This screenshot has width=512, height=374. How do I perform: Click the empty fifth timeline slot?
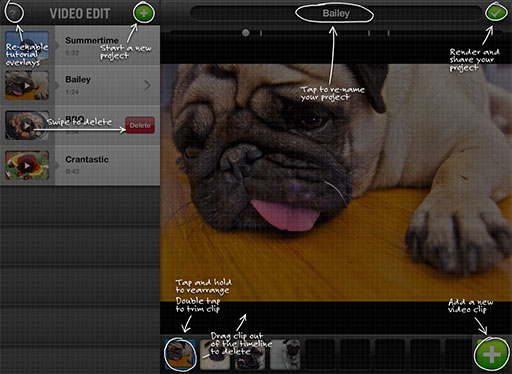pyautogui.click(x=320, y=354)
